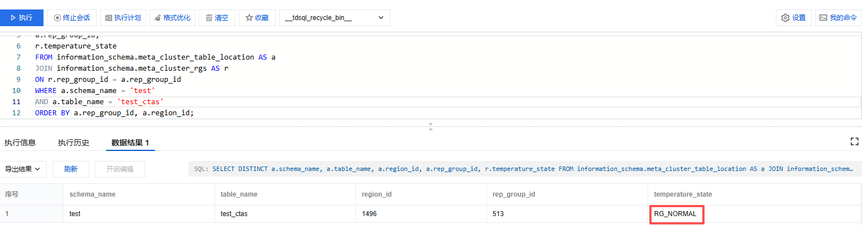Click line 10 WHERE clause
The width and height of the screenshot is (868, 225).
95,90
